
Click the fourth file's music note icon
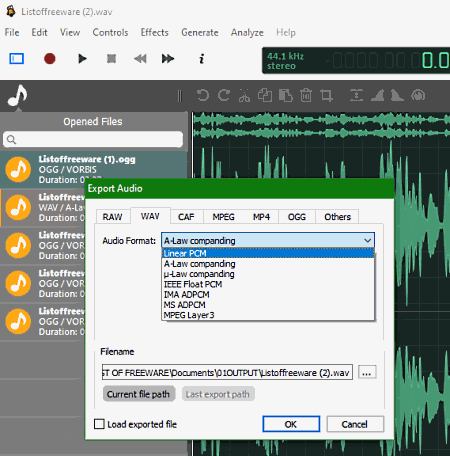[x=18, y=284]
